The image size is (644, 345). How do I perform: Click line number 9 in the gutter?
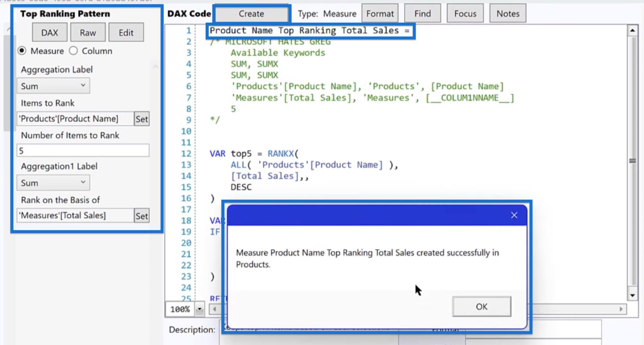tap(189, 120)
